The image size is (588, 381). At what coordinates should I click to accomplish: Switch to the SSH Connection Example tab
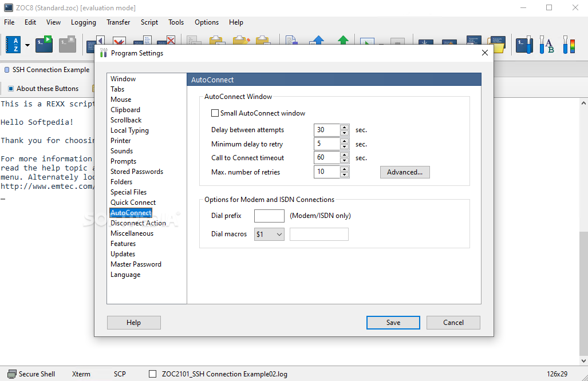click(x=48, y=70)
